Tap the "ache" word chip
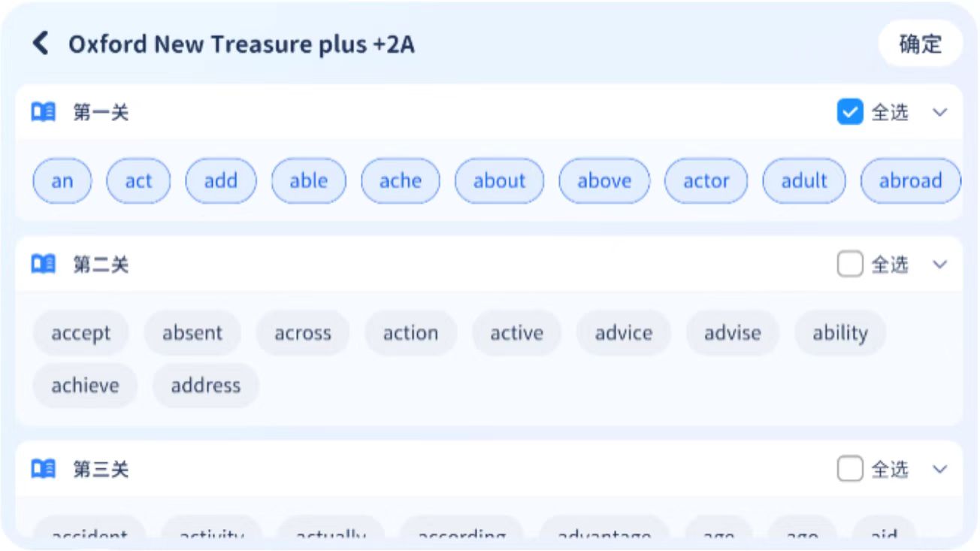980x551 pixels. (x=401, y=181)
